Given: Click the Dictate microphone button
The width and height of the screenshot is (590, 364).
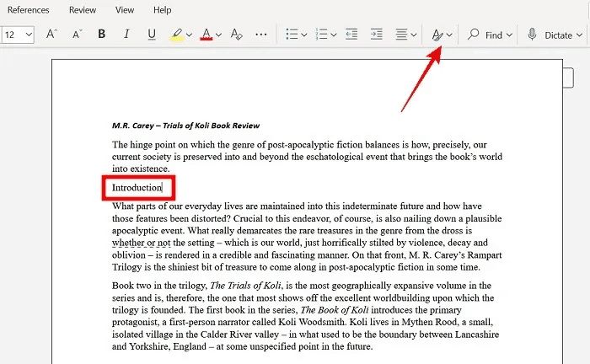Looking at the screenshot, I should [551, 35].
